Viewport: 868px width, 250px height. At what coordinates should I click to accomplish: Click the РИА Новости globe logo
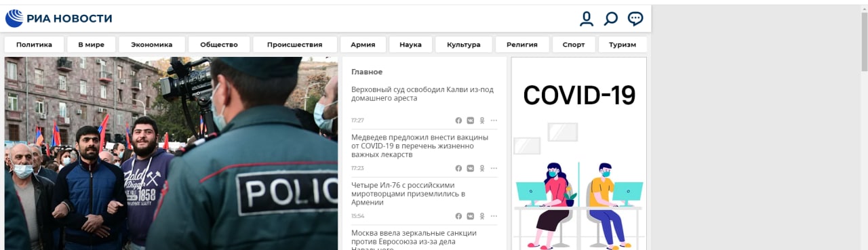click(x=14, y=18)
